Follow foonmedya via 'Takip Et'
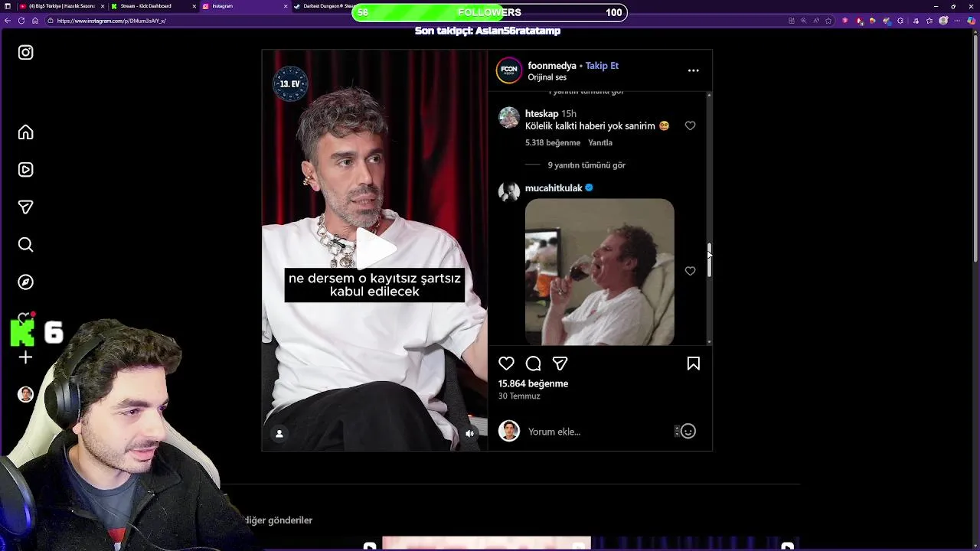 (x=602, y=66)
